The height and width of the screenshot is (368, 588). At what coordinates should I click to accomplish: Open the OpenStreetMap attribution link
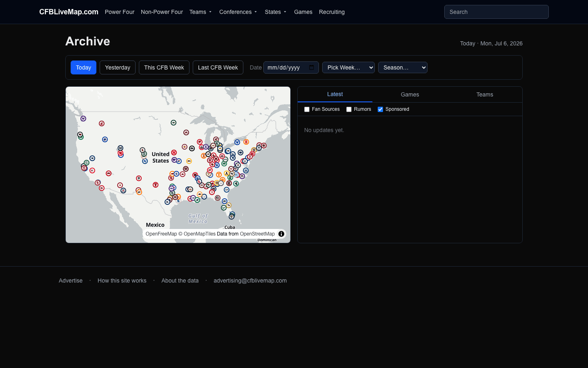tap(257, 234)
